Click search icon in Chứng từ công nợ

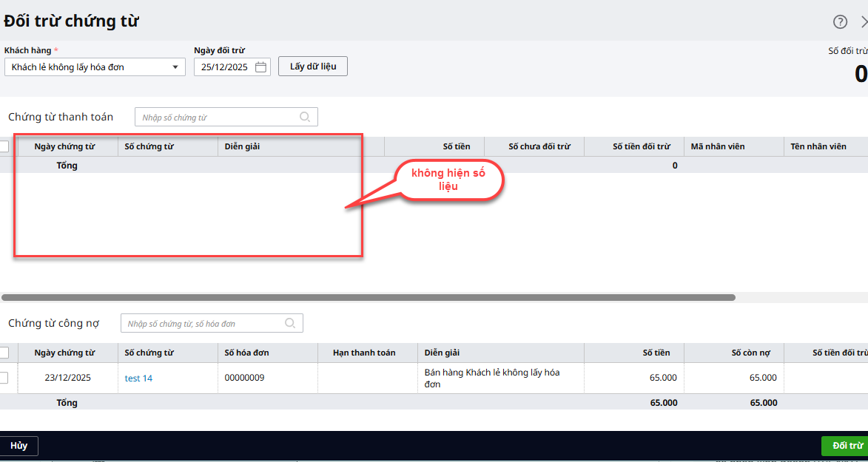pos(290,323)
